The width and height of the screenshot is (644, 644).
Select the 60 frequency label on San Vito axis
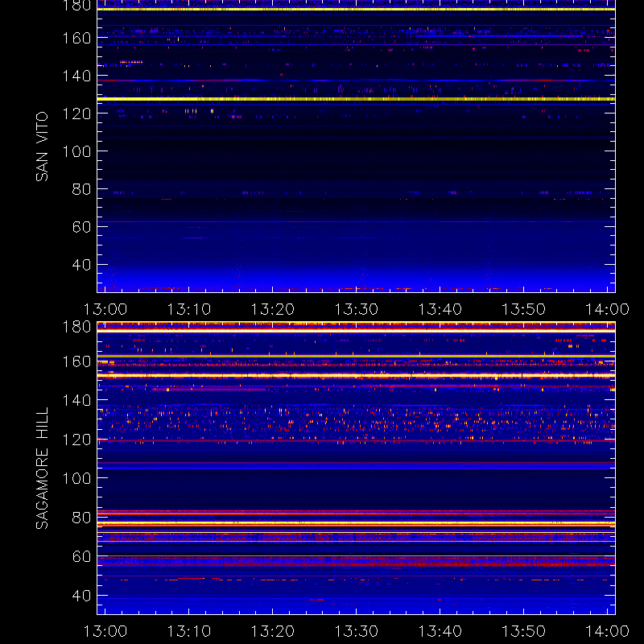(x=81, y=227)
